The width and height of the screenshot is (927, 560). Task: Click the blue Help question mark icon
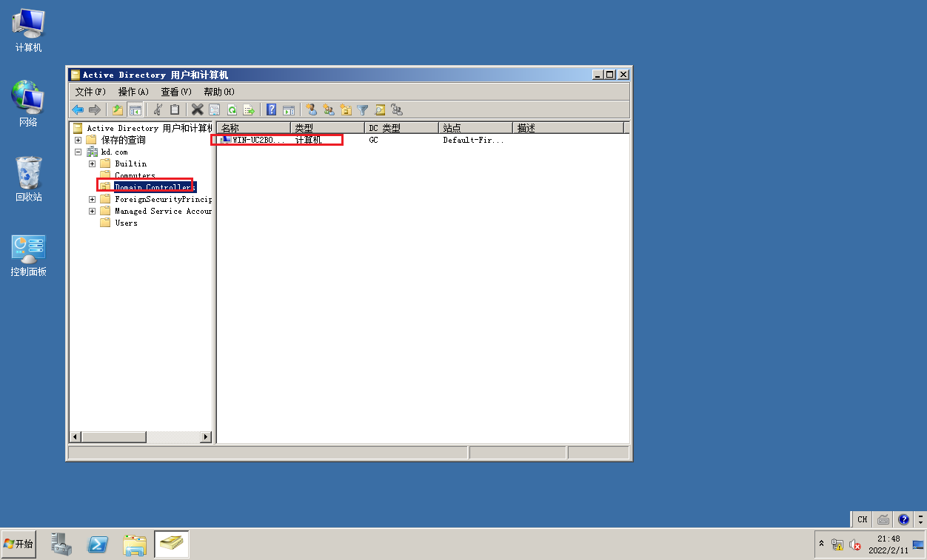272,109
